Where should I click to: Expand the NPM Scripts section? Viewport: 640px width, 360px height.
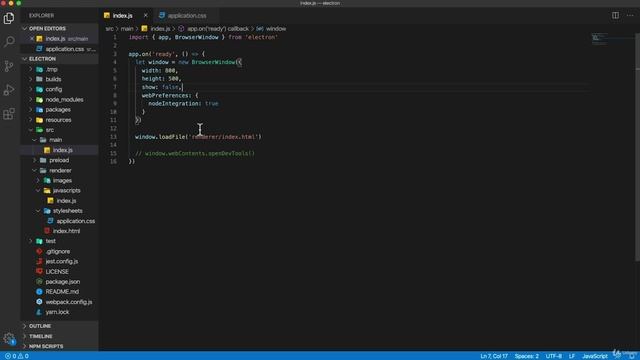point(60,346)
